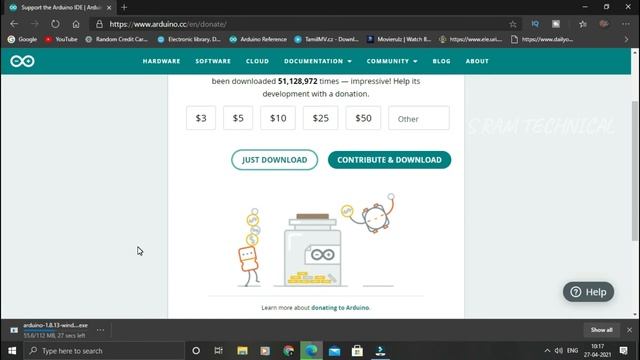Click the Other amount field
Image resolution: width=640 pixels, height=360 pixels.
pos(419,118)
